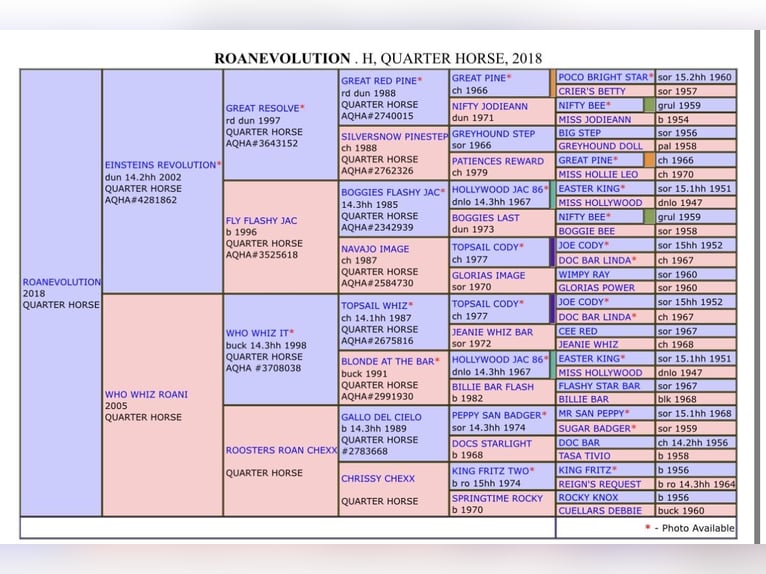Select the JEANIE WHIZ BAR sor 1972 link
The image size is (766, 574).
point(492,332)
